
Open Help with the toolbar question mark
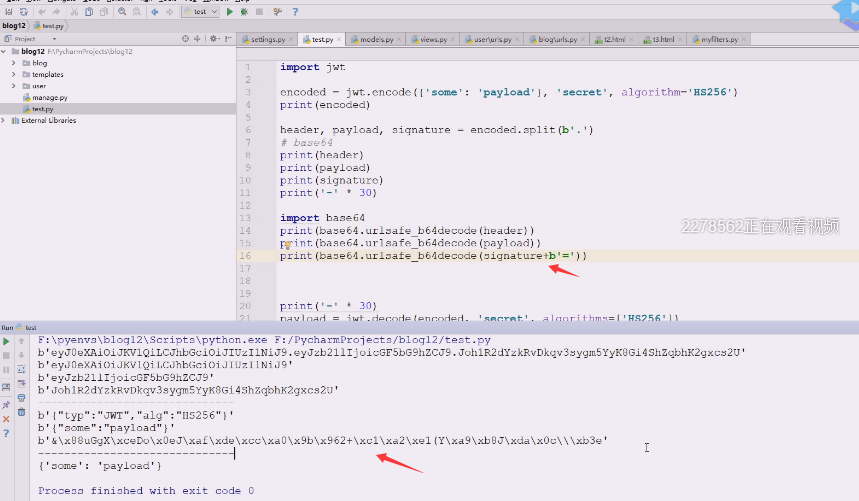coord(295,11)
